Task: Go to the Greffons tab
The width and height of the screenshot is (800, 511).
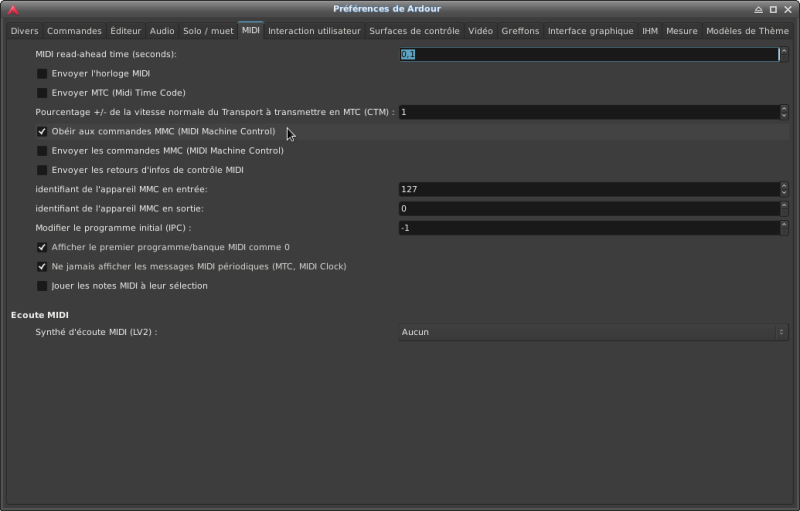Action: (520, 31)
